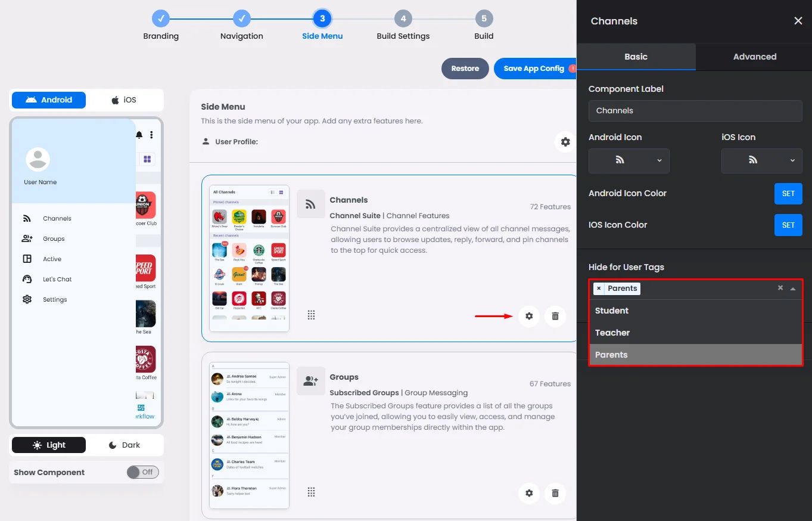The height and width of the screenshot is (521, 812).
Task: Grab the Channels card drag handle
Action: [311, 315]
